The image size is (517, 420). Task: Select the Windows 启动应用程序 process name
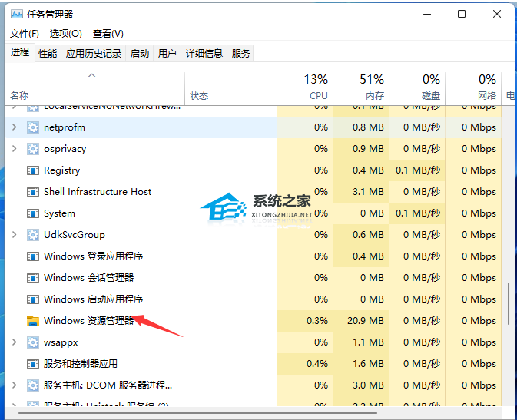[x=93, y=299]
